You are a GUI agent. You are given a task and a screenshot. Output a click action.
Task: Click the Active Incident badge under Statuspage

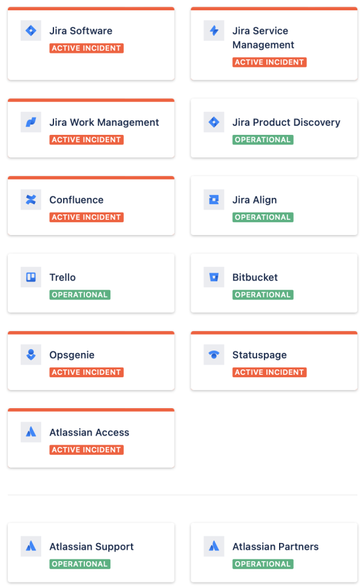click(269, 372)
